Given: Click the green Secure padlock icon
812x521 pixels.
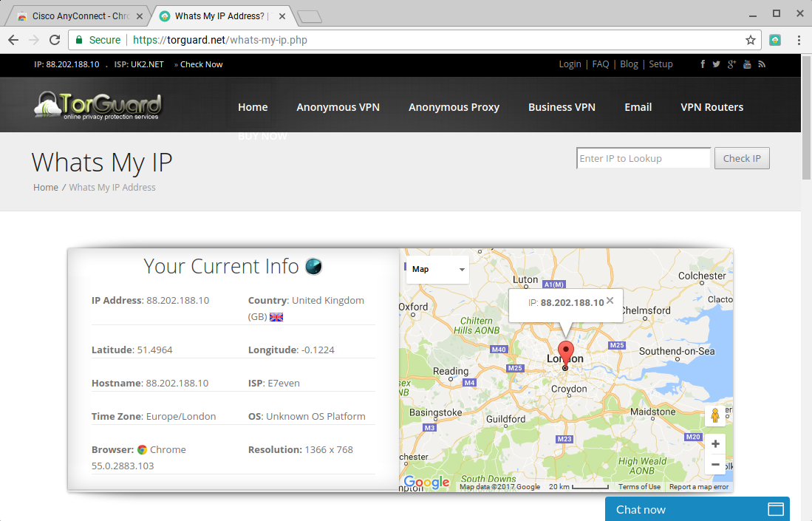Looking at the screenshot, I should coord(79,40).
